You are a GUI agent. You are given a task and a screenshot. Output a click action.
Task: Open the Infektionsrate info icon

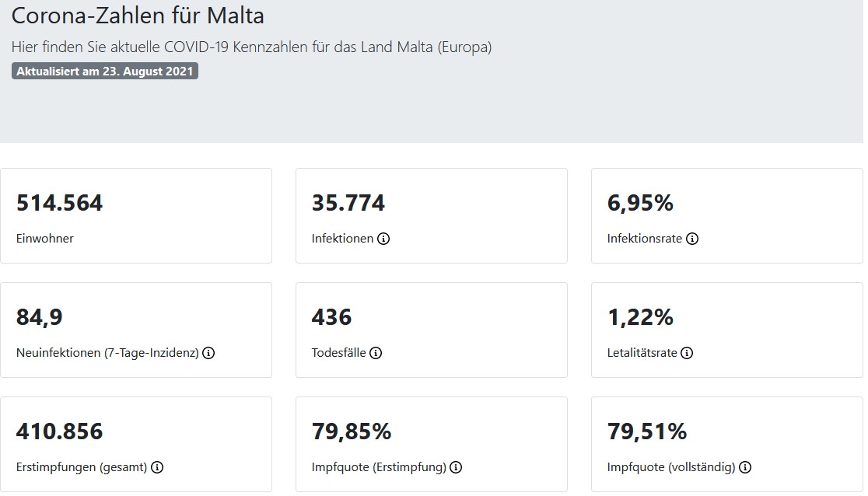click(692, 239)
